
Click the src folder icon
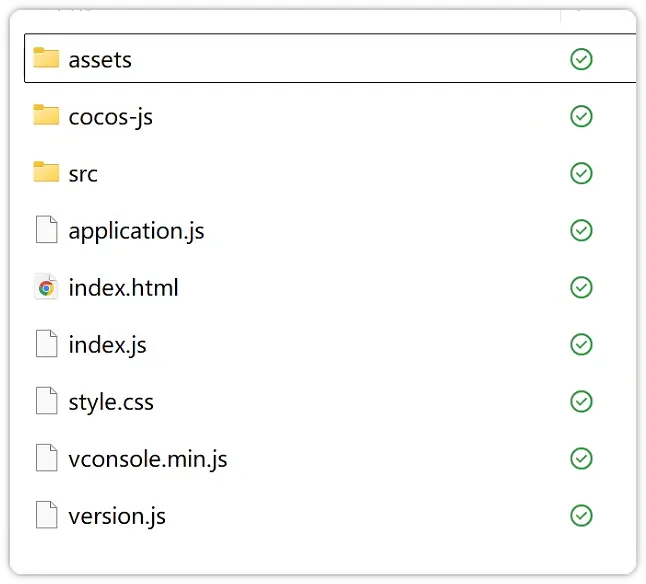click(x=46, y=172)
